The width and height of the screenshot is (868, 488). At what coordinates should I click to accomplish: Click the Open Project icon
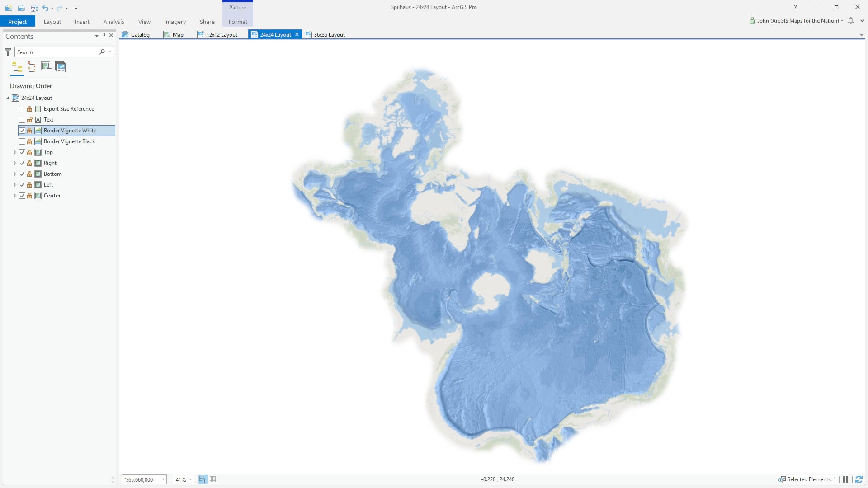[x=21, y=8]
